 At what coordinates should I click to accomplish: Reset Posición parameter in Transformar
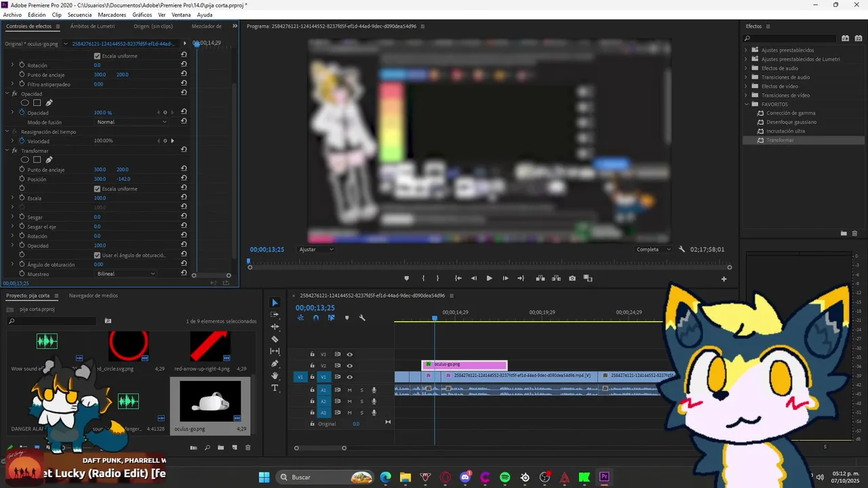tap(184, 179)
